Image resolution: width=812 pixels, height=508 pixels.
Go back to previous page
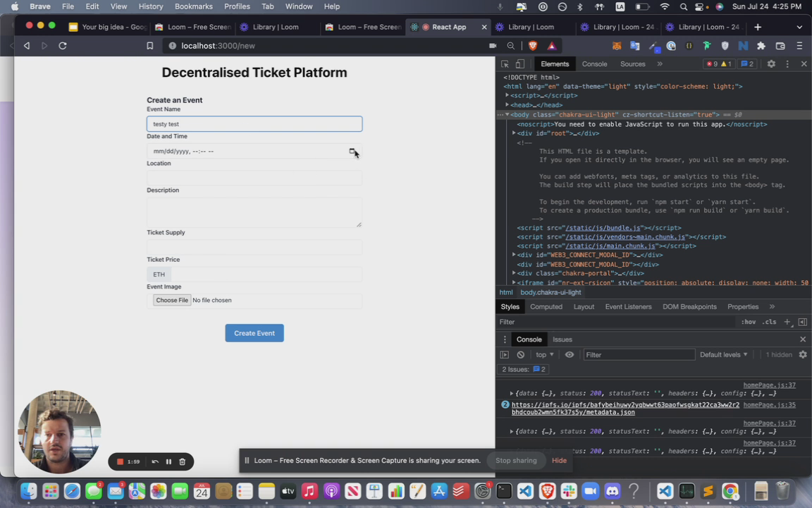coord(26,46)
